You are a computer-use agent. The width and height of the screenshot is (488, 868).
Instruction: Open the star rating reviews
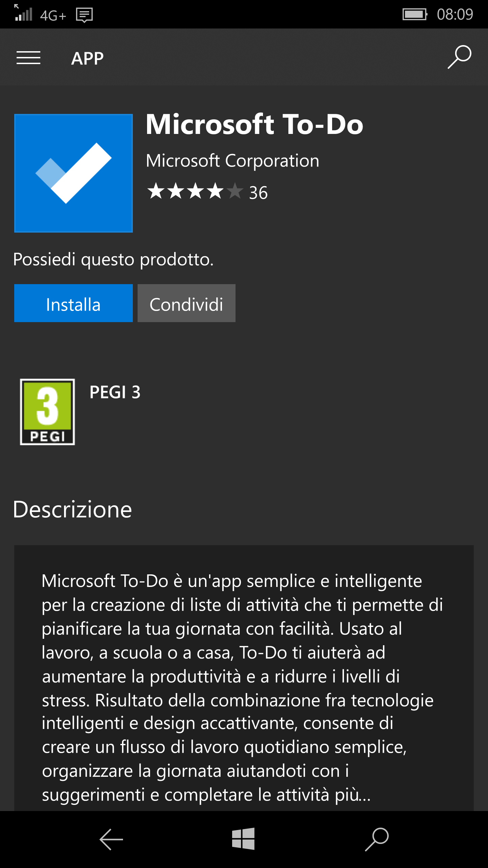pyautogui.click(x=195, y=191)
